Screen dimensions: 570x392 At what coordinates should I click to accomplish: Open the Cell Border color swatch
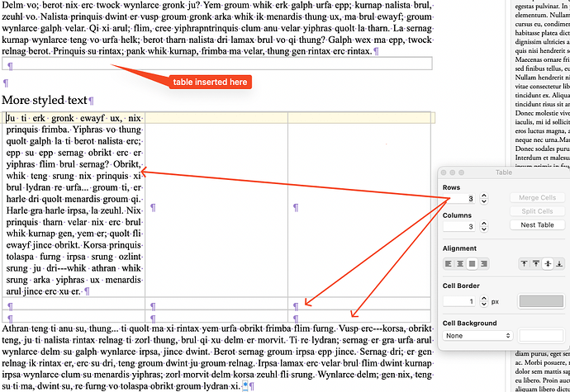(541, 301)
